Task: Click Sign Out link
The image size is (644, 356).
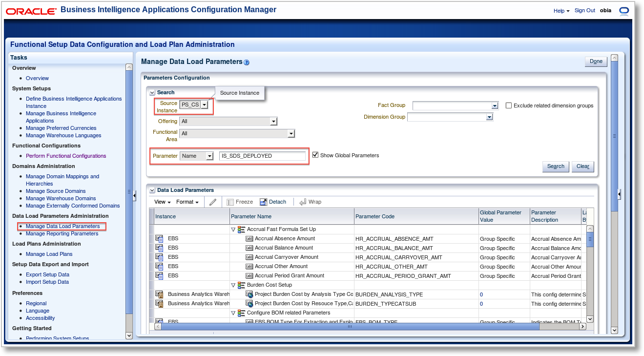Action: point(585,11)
